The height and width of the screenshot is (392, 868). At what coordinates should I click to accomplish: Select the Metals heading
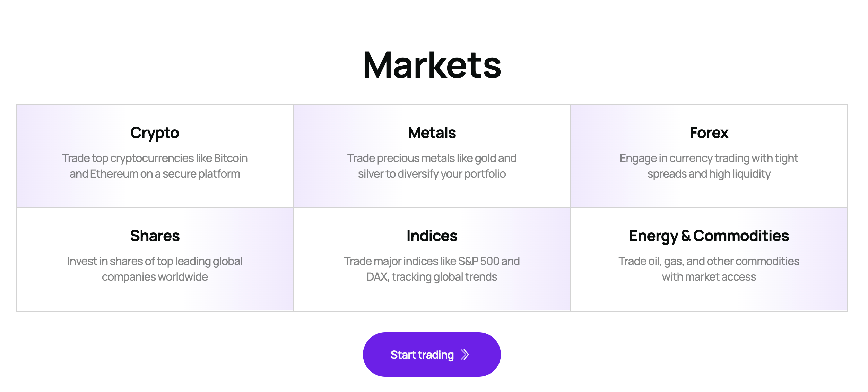pos(432,133)
